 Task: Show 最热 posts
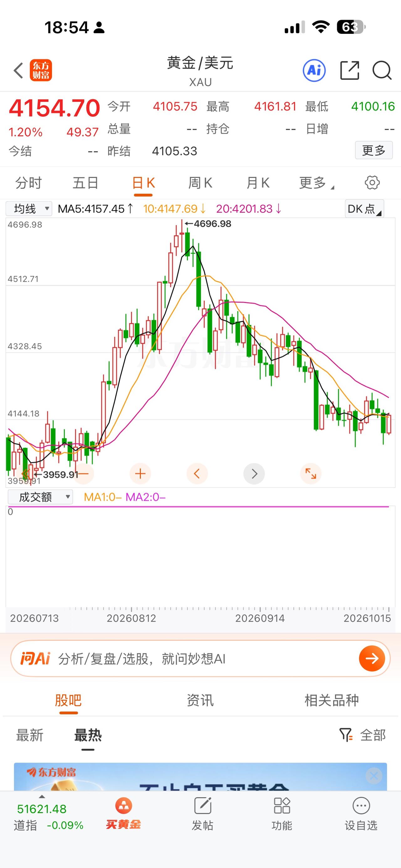pyautogui.click(x=88, y=735)
